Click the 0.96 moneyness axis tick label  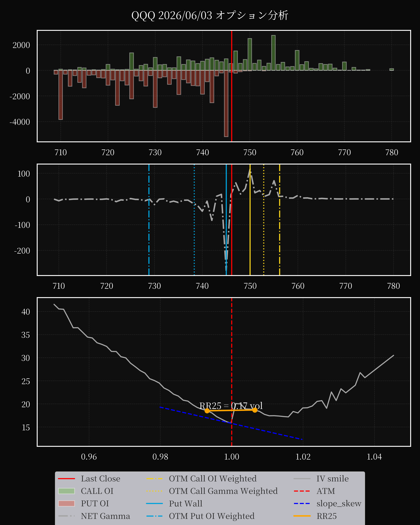pyautogui.click(x=89, y=457)
